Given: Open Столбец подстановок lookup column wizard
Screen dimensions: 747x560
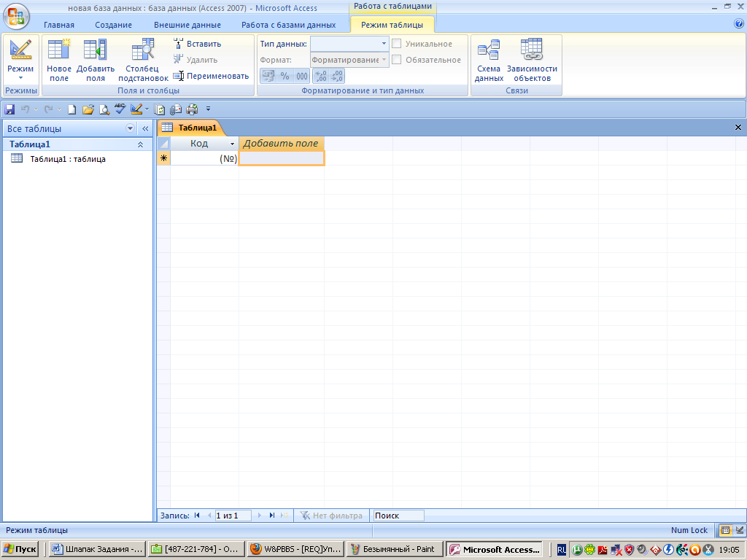Looking at the screenshot, I should [x=143, y=60].
